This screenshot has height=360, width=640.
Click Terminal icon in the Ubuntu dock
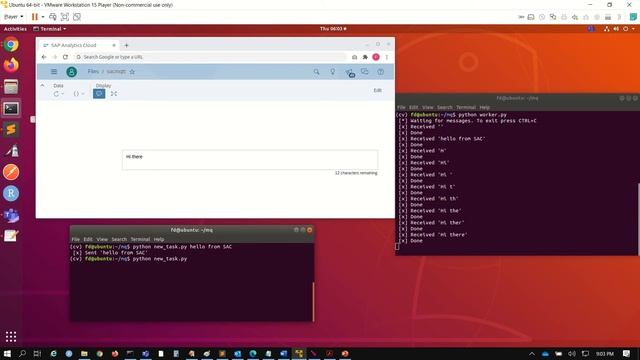[x=11, y=108]
